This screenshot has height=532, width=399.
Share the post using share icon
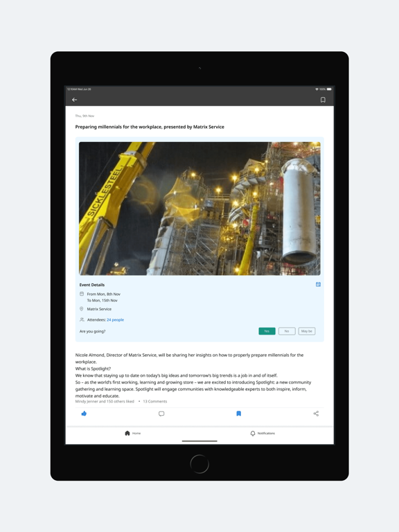click(x=316, y=414)
